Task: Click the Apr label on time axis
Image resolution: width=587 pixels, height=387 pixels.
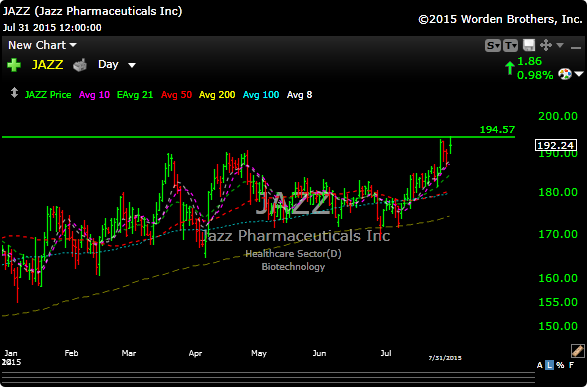Action: point(195,353)
